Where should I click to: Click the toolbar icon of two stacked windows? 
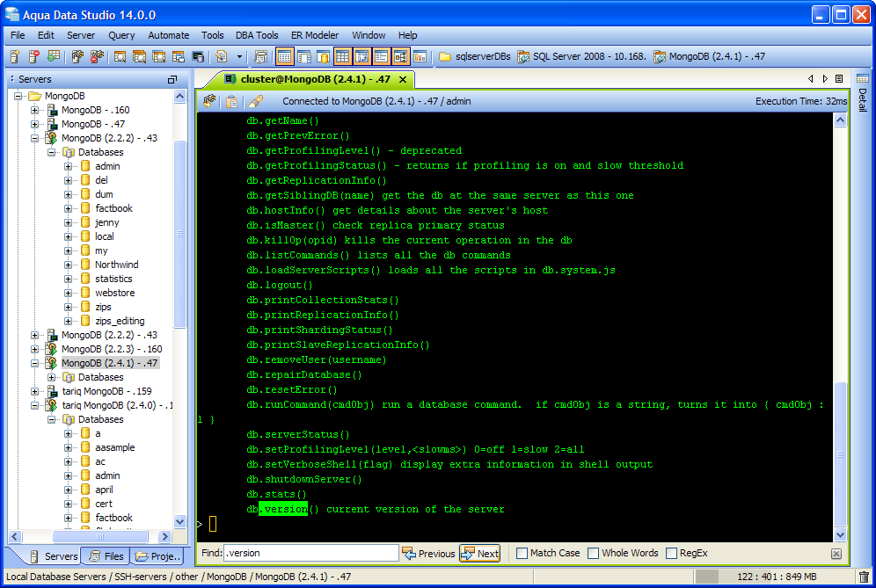(179, 56)
